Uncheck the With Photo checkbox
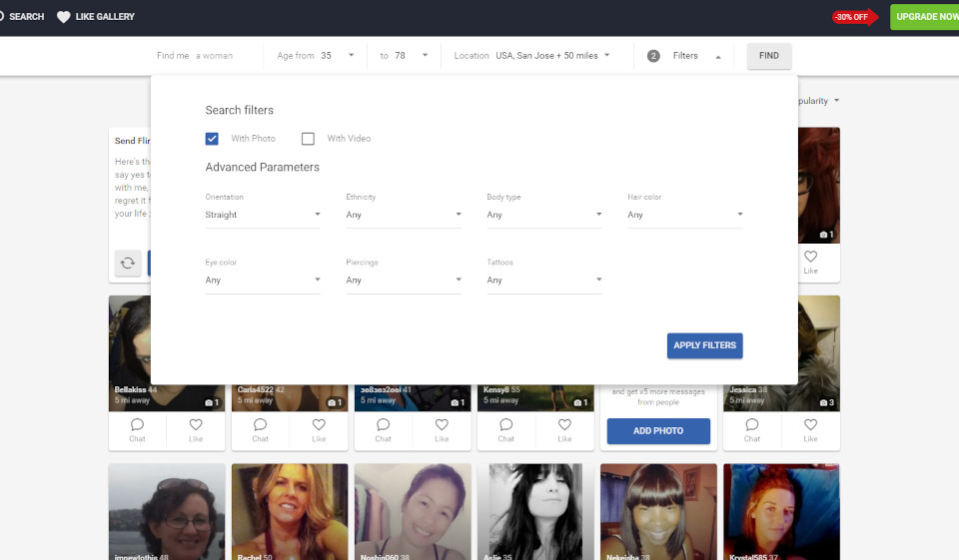 coord(212,139)
